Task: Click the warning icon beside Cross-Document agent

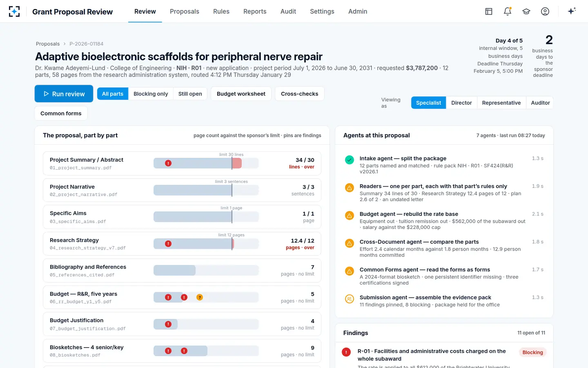Action: [x=350, y=243]
